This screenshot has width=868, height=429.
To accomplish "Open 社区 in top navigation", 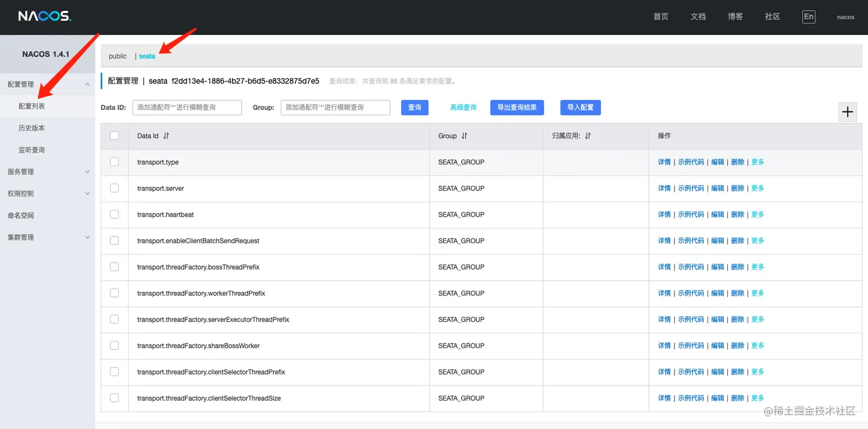I will click(772, 17).
